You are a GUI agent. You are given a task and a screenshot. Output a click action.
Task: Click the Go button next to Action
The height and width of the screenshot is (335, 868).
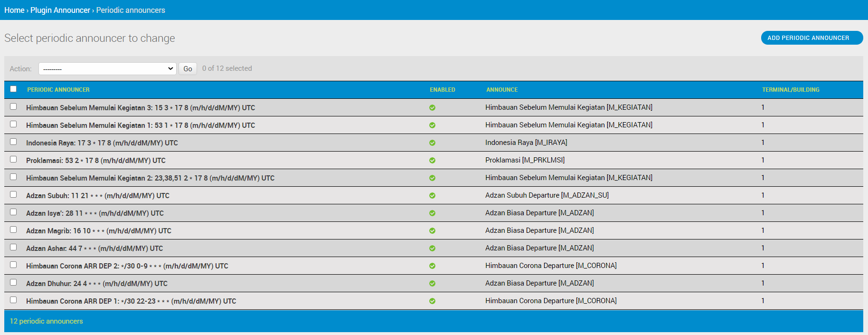[x=188, y=69]
